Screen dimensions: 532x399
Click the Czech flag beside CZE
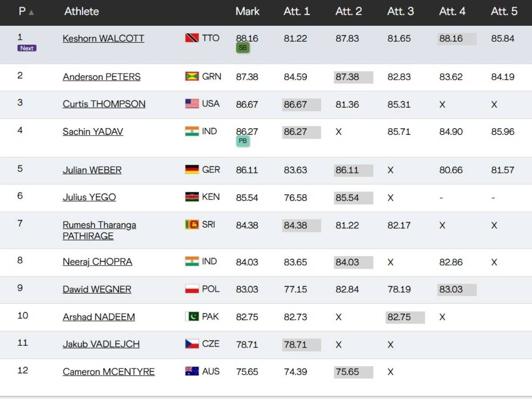[x=192, y=344]
